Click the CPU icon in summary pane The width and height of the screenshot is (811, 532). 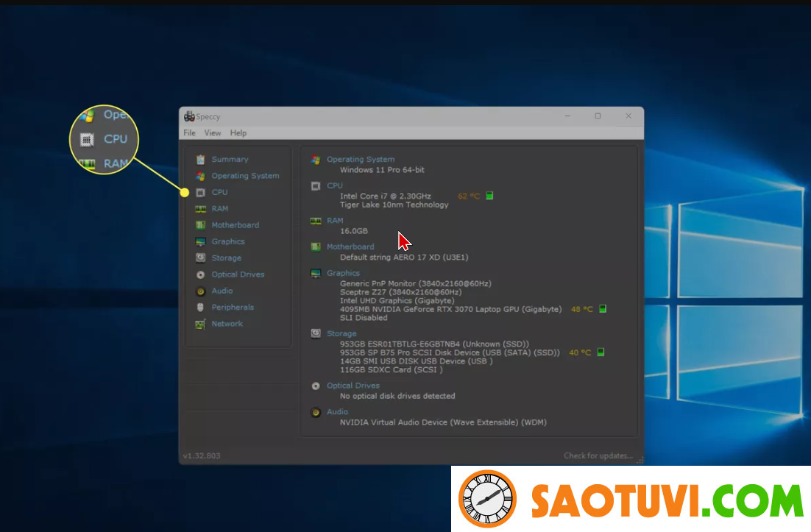[316, 185]
